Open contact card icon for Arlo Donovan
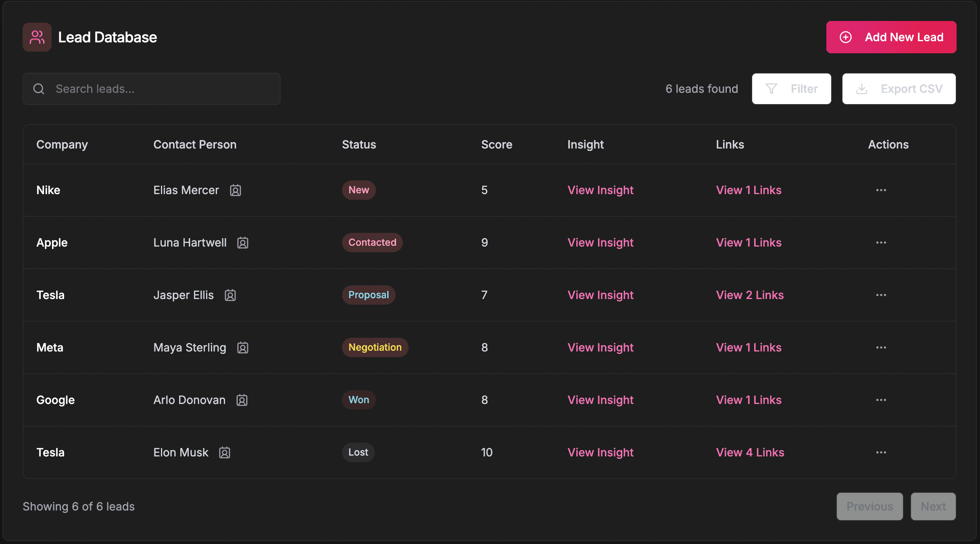Viewport: 980px width, 544px height. [x=242, y=400]
